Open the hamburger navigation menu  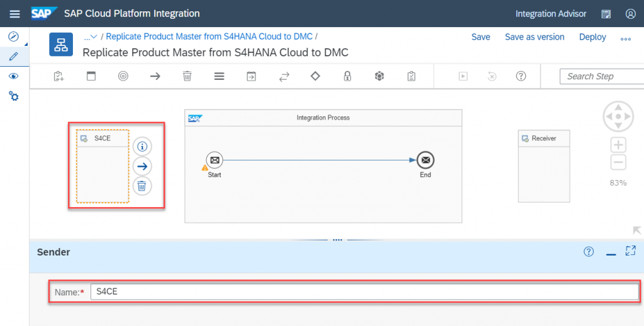(14, 14)
